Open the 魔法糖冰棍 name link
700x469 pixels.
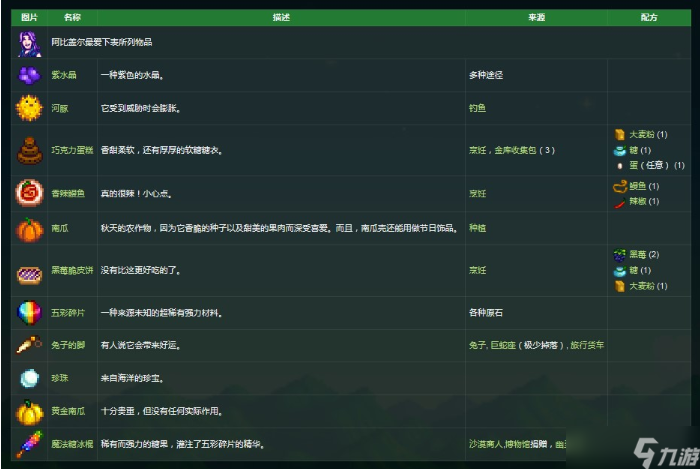(x=72, y=444)
